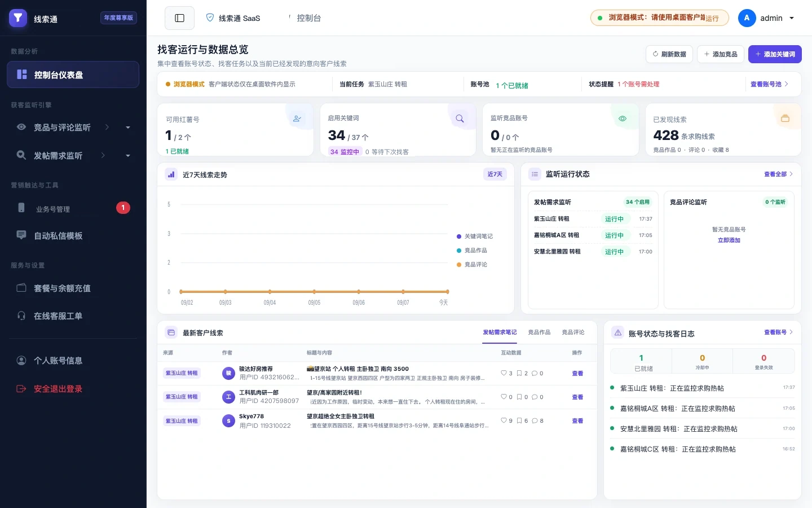The image size is (812, 508).
Task: Click the warning icon beside 账号状态与找客日志
Action: [x=618, y=333]
